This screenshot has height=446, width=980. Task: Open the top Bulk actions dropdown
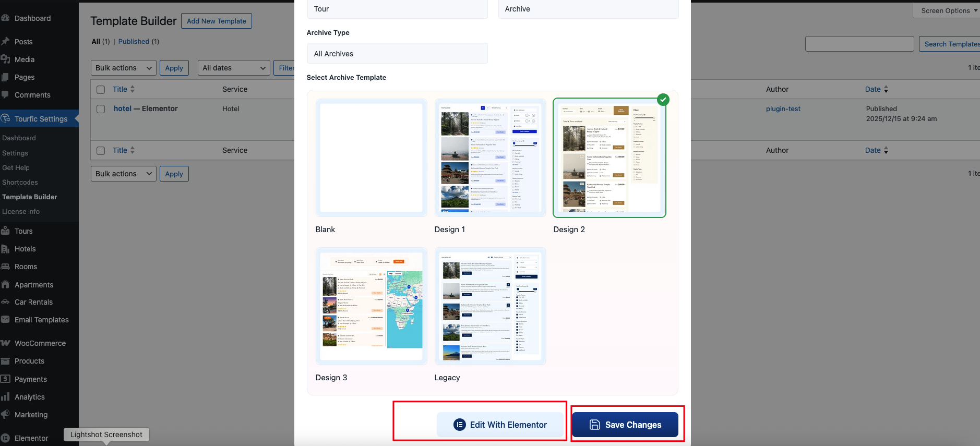coord(124,68)
